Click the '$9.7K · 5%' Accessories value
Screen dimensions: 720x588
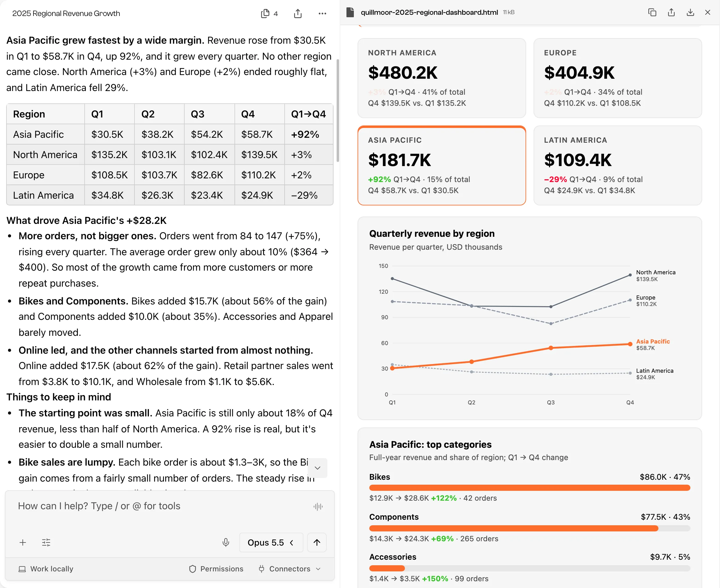[x=670, y=557]
